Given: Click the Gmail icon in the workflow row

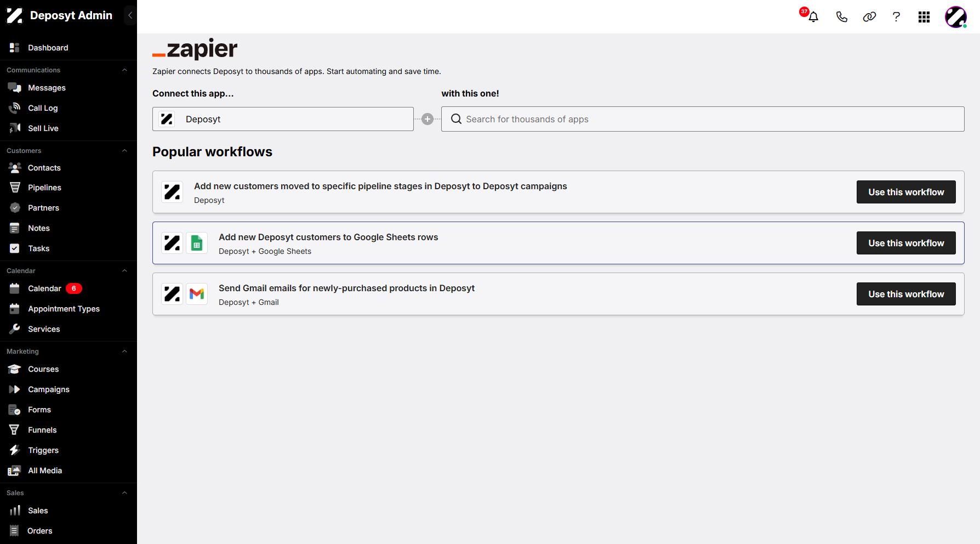Looking at the screenshot, I should tap(197, 294).
